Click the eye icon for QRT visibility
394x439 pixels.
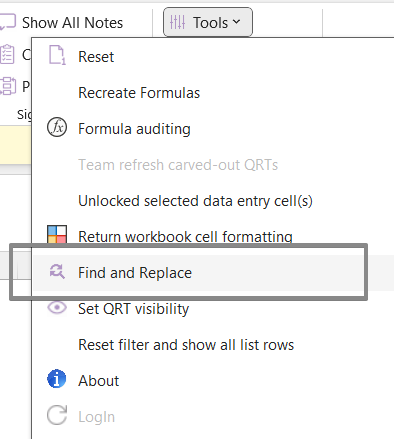click(x=57, y=307)
